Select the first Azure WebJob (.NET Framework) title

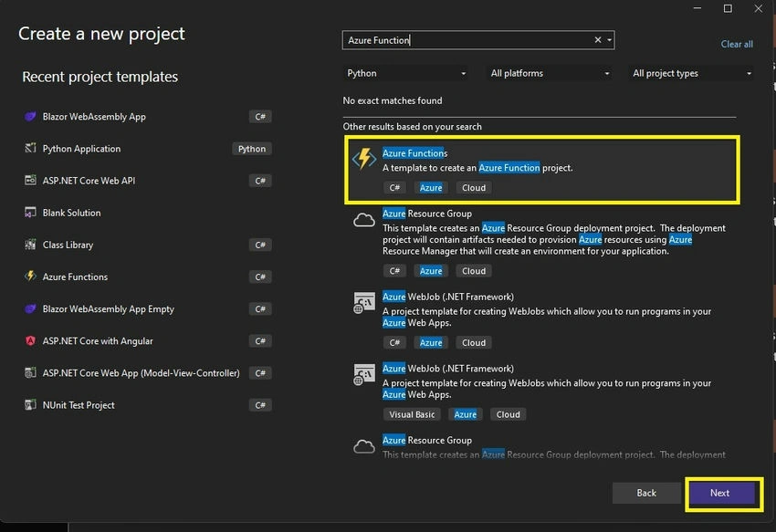pos(448,297)
